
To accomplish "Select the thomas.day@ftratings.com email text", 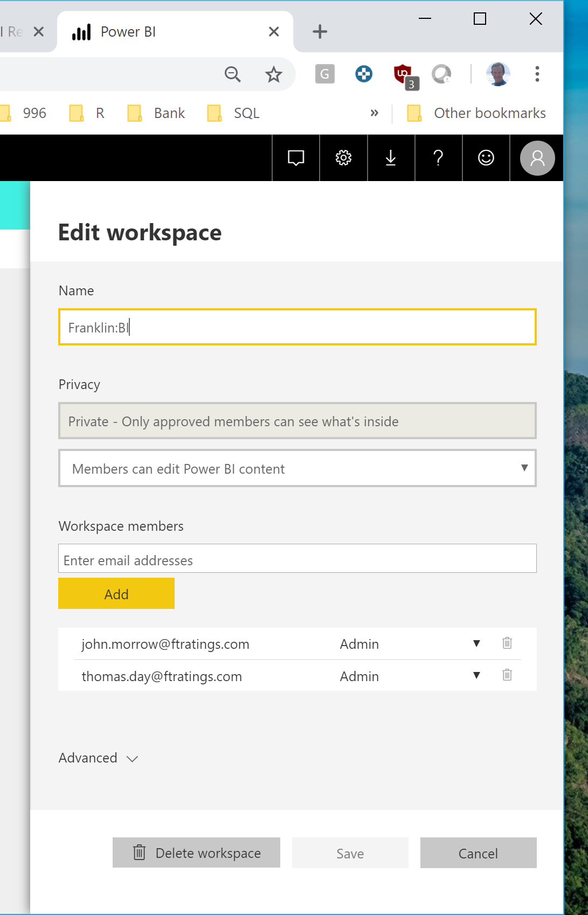I will pyautogui.click(x=162, y=676).
